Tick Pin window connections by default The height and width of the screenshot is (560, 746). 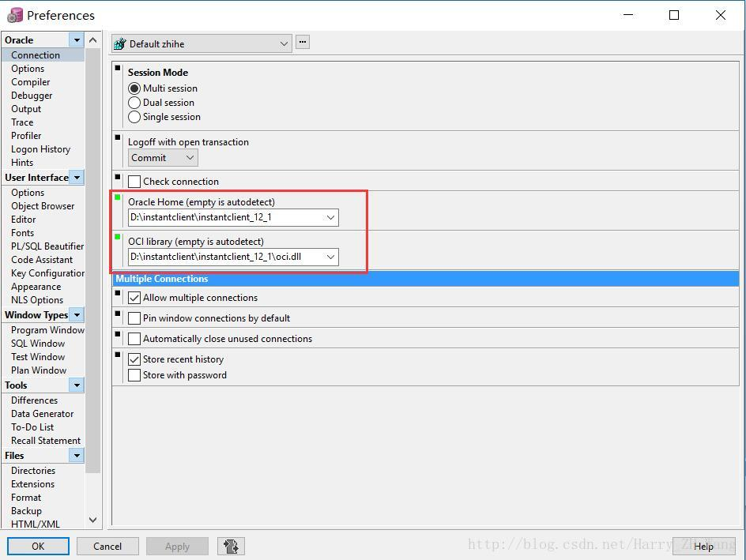(134, 318)
